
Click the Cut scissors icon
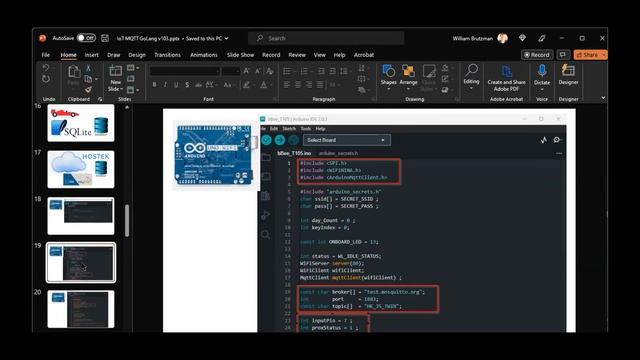(88, 68)
